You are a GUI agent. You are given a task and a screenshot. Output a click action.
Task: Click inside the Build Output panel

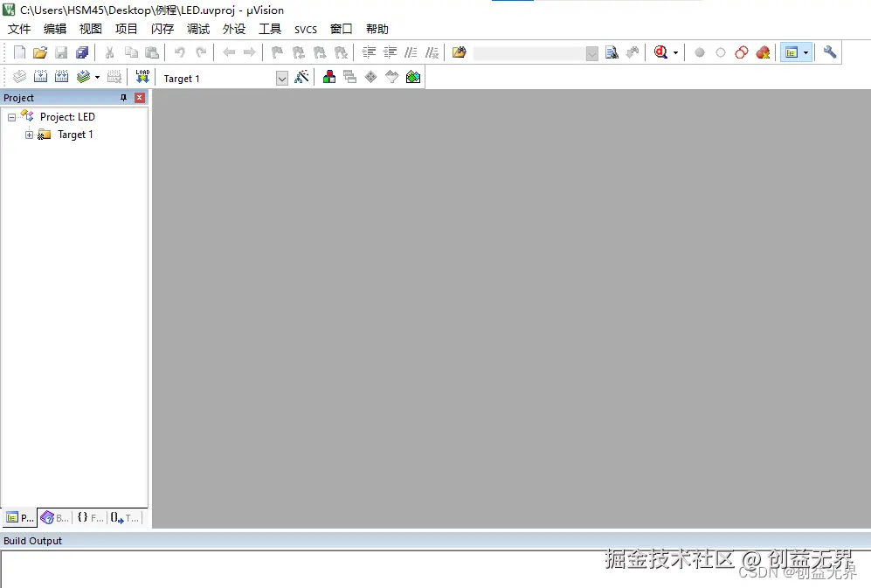349,568
